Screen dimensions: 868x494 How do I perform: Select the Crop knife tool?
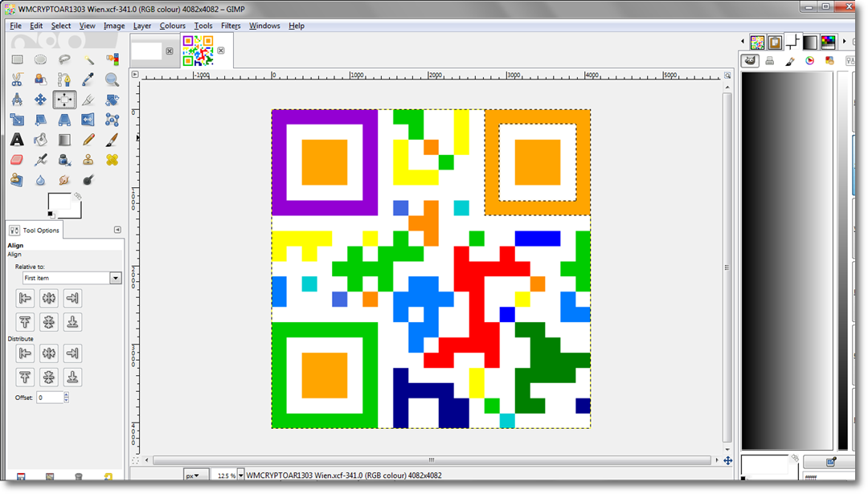[x=88, y=100]
